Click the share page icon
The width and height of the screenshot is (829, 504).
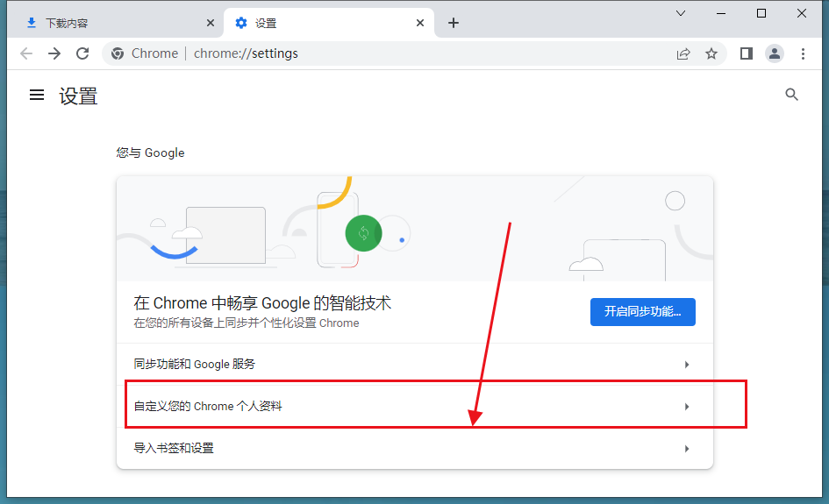[x=683, y=53]
